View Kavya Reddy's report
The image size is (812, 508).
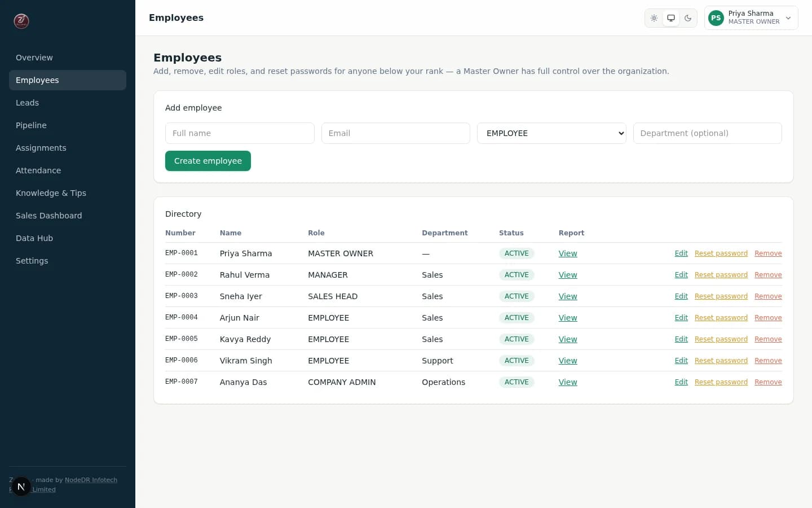(568, 339)
